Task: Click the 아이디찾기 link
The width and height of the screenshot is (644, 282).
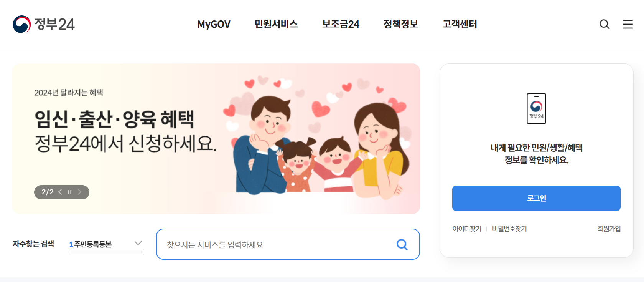Action: tap(467, 229)
